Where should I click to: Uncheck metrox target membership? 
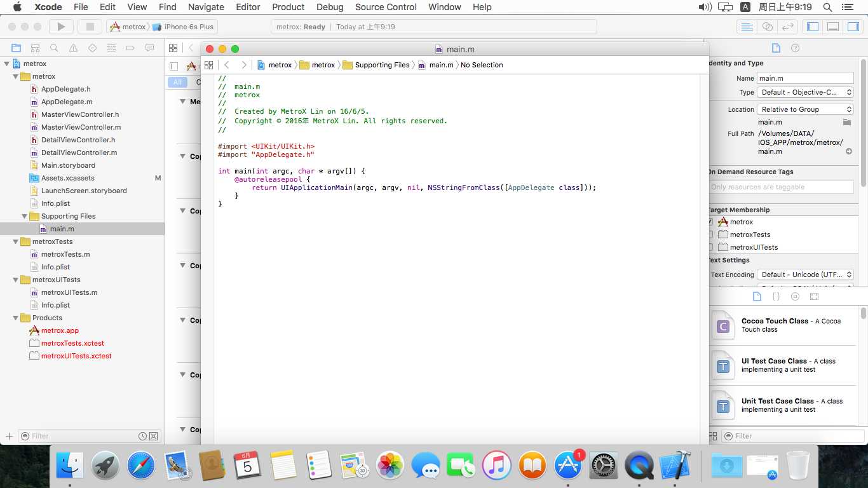[710, 222]
